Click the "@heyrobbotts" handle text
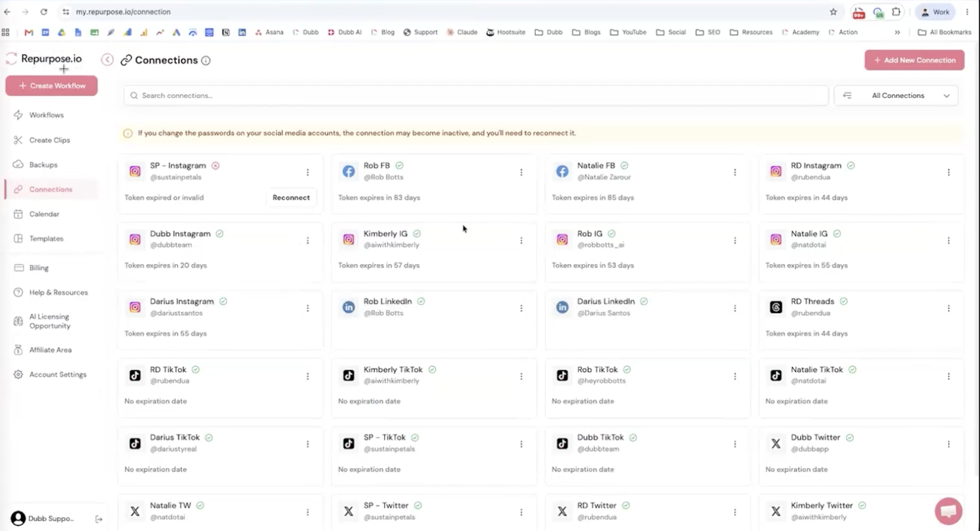 602,381
